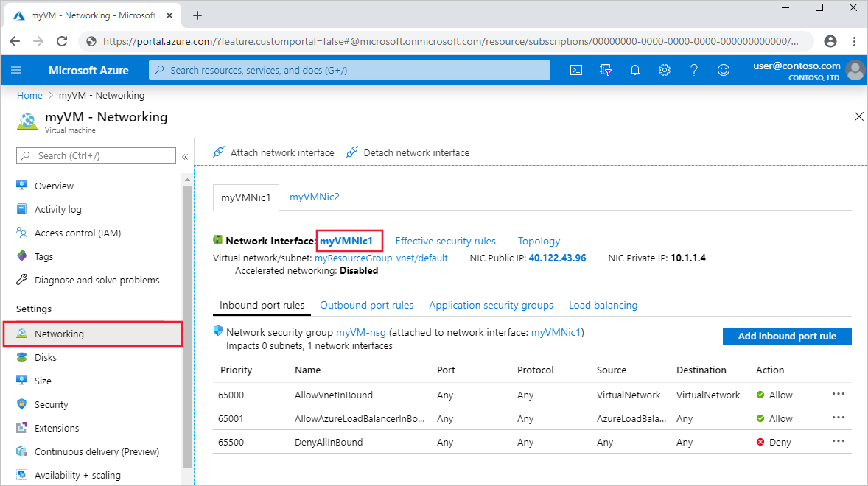
Task: Open the notifications bell icon
Action: pos(634,70)
